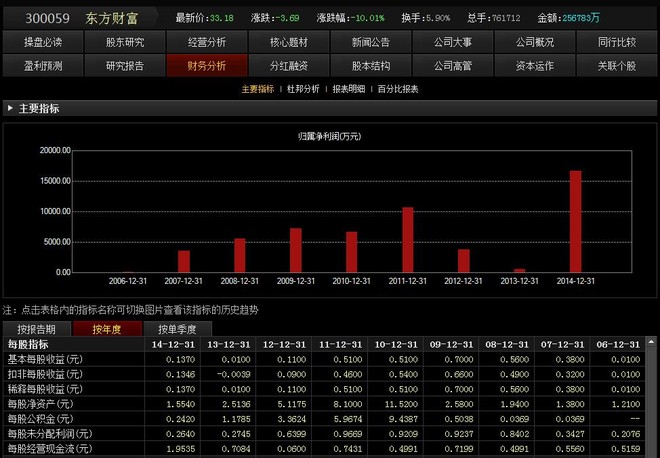
Task: Click total volume value 761712
Action: (x=506, y=18)
